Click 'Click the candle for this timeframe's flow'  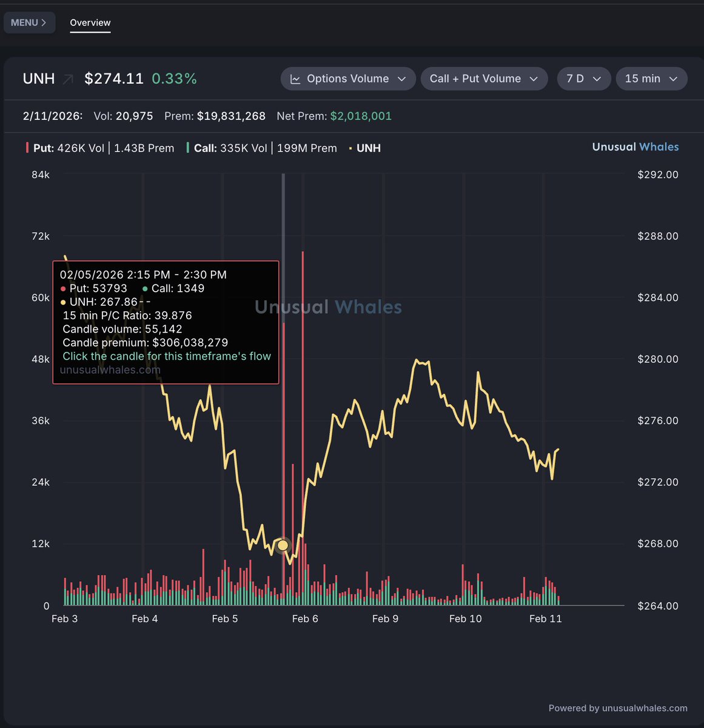point(167,356)
